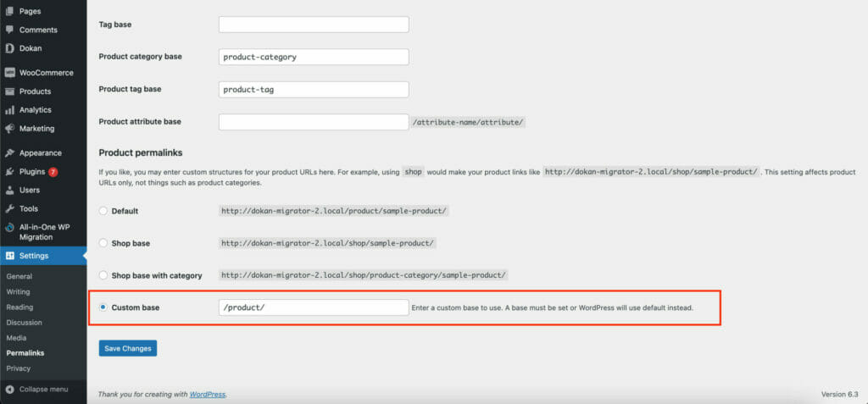Focus the Custom base /product/ field
This screenshot has height=404, width=868.
pyautogui.click(x=314, y=307)
